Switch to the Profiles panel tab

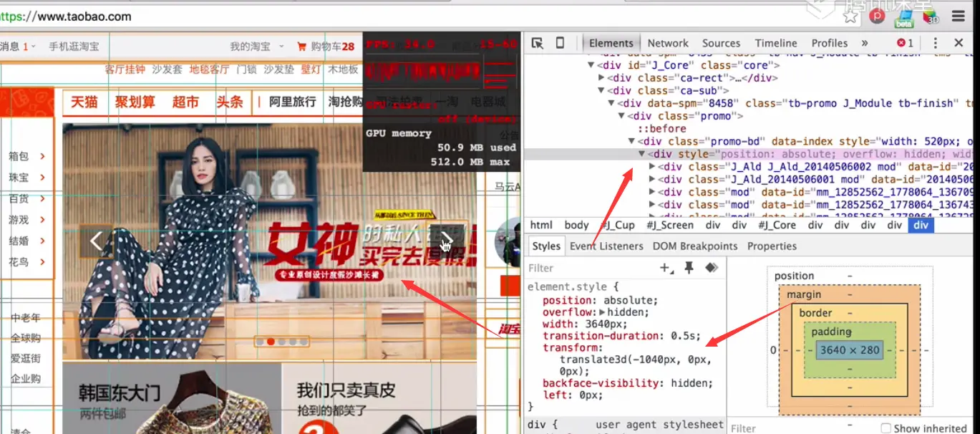[829, 43]
